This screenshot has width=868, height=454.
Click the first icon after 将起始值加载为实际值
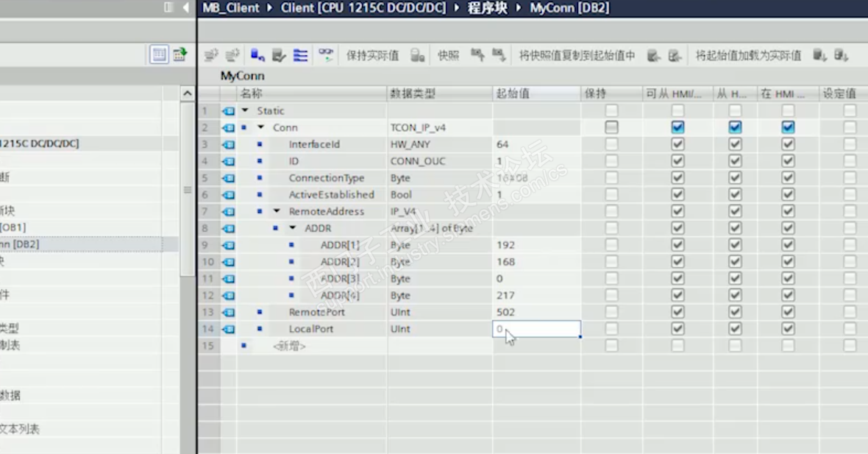(x=819, y=54)
